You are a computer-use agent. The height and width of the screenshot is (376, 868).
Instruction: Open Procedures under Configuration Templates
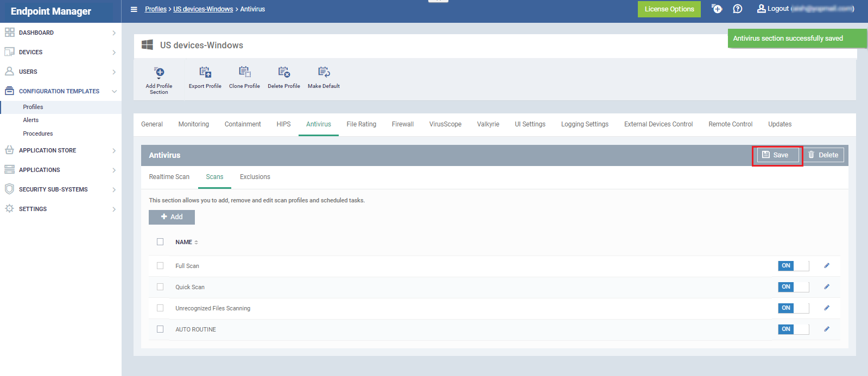click(x=38, y=133)
